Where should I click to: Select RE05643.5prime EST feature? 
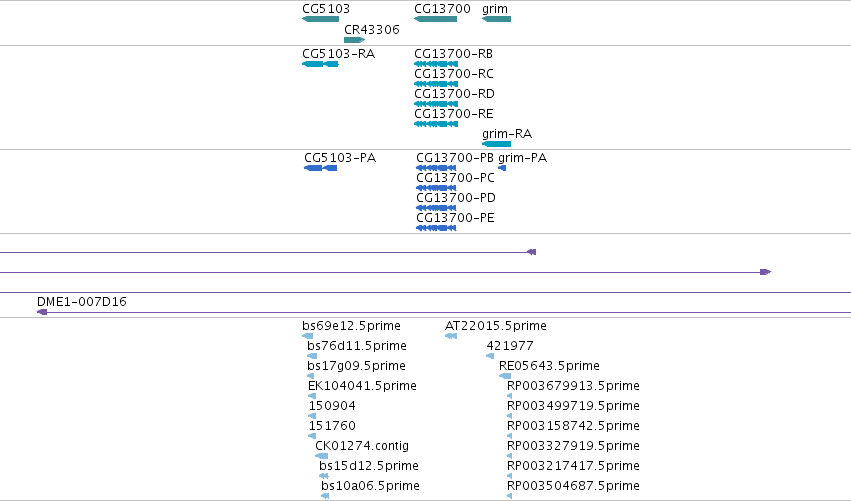505,376
